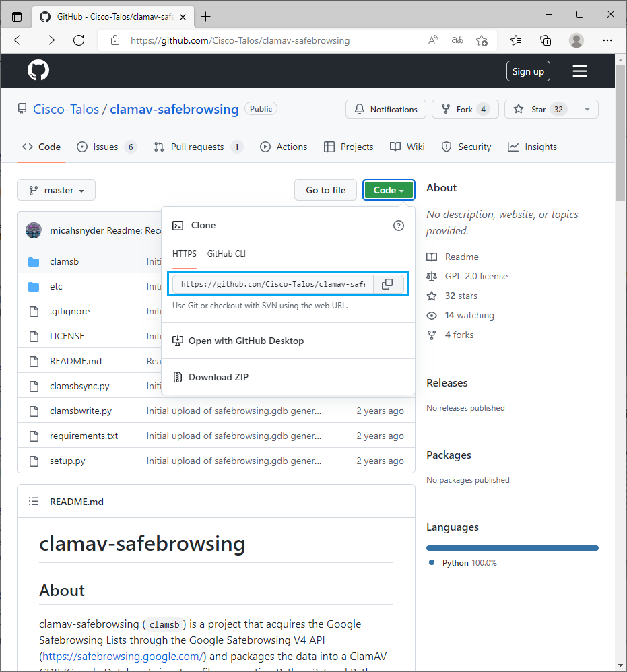Click the star icon beside 32 stars
Screen dimensions: 627x672
(x=432, y=296)
